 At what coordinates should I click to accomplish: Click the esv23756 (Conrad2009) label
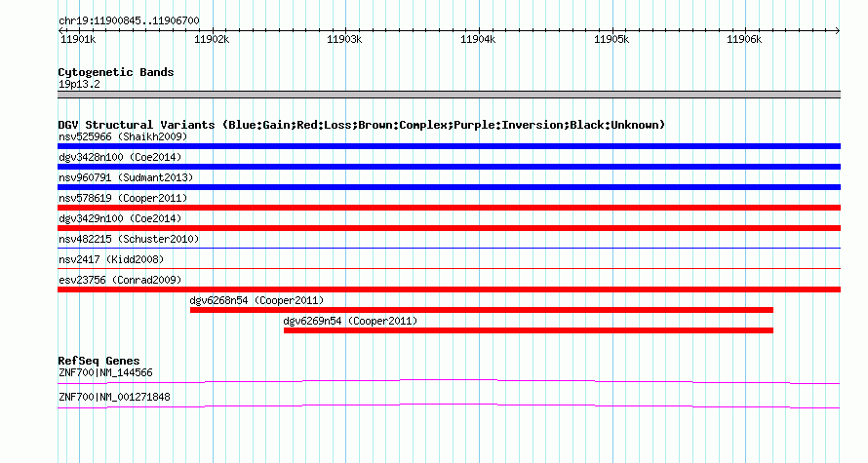[120, 280]
